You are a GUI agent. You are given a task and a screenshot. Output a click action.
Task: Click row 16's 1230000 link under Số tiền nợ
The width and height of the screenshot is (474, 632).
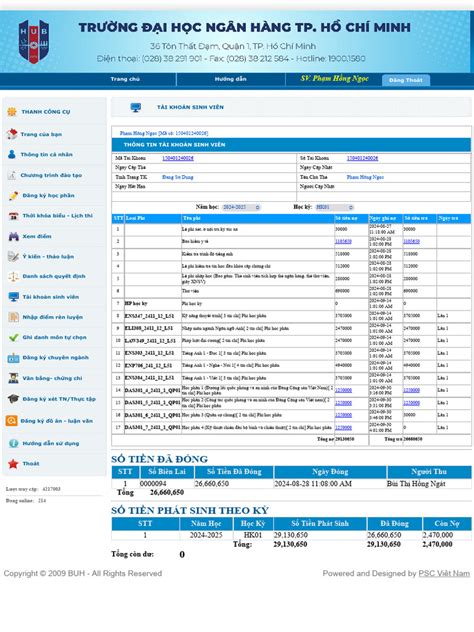coord(343,415)
